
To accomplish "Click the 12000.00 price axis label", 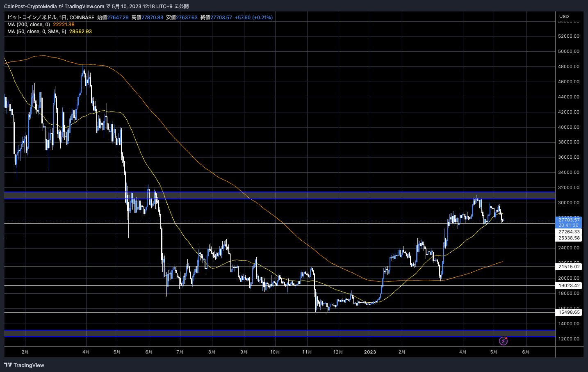I will (x=569, y=339).
